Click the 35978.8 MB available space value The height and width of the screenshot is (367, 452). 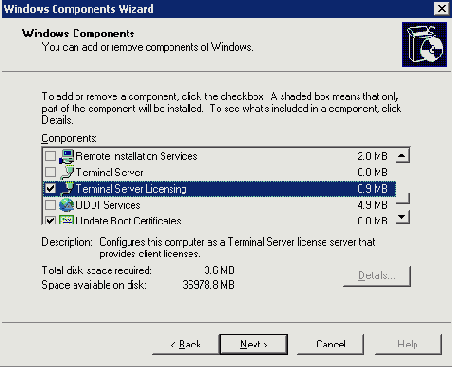pos(209,285)
